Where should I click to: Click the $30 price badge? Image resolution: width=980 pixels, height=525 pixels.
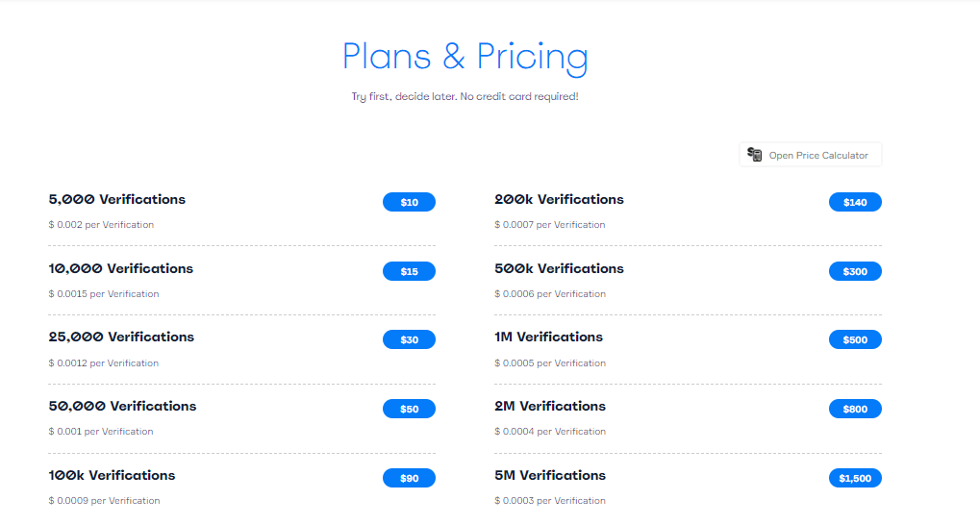click(409, 339)
